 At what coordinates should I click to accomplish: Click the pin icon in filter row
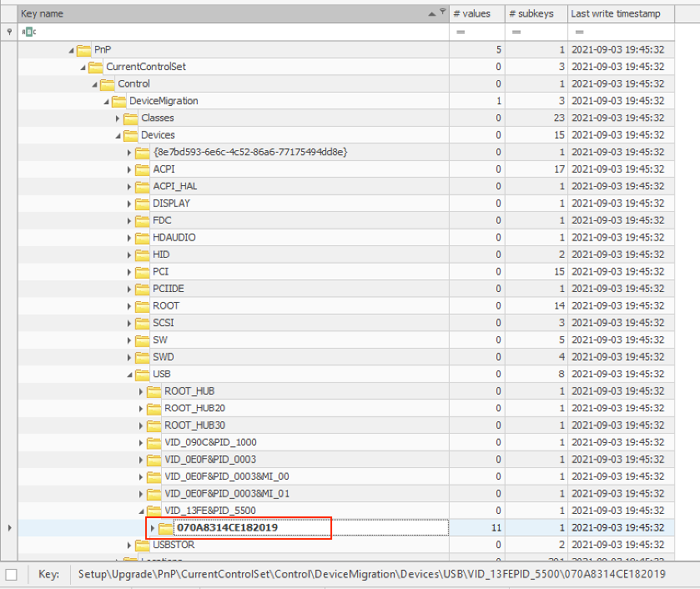(x=9, y=32)
